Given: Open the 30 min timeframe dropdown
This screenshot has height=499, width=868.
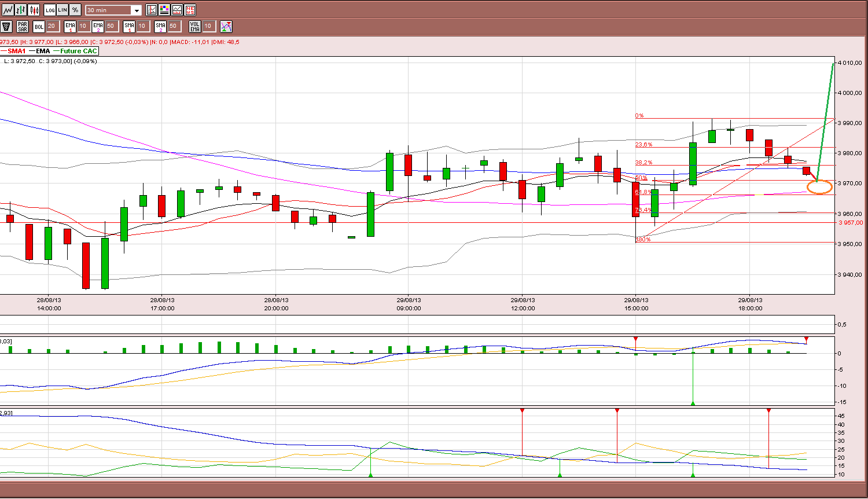Looking at the screenshot, I should pos(113,10).
